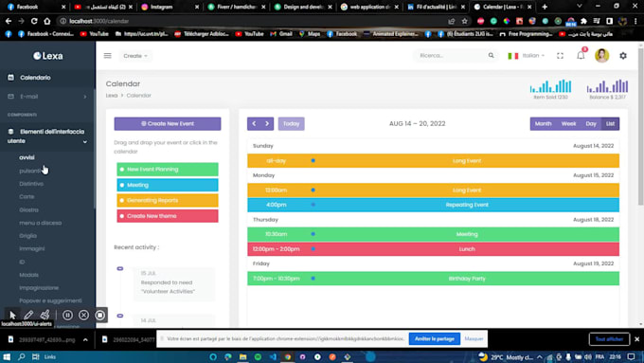Image resolution: width=644 pixels, height=363 pixels.
Task: Switch to Week view
Action: coord(568,124)
